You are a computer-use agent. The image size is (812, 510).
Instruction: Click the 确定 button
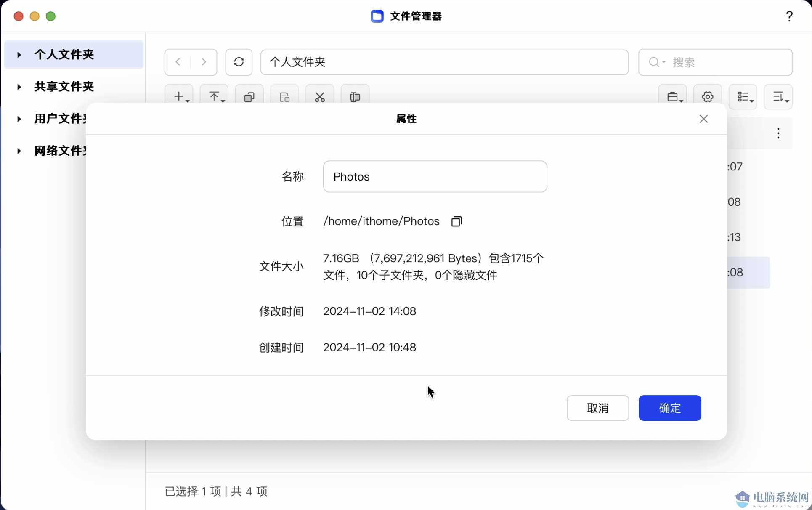click(670, 408)
